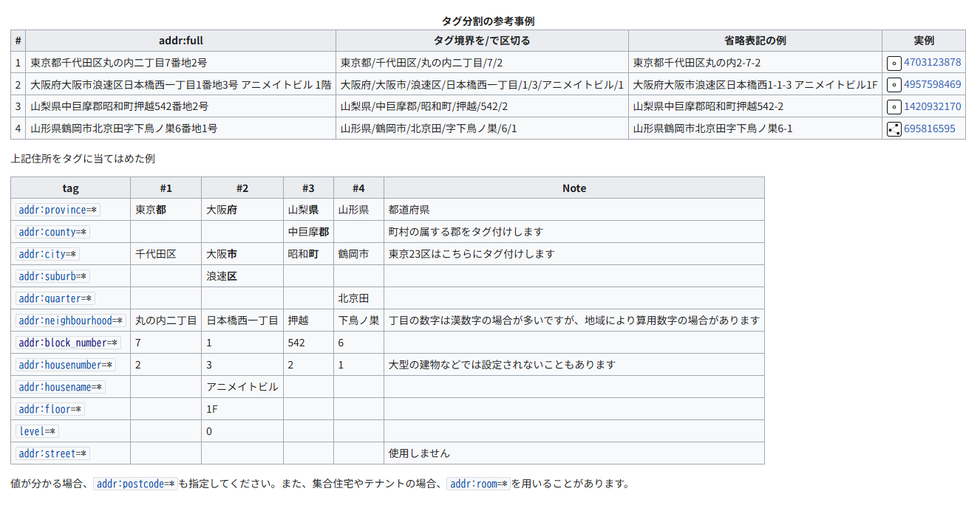Viewport: 980px width, 511px height.
Task: Click the relation icon beside 695816595
Action: click(894, 129)
